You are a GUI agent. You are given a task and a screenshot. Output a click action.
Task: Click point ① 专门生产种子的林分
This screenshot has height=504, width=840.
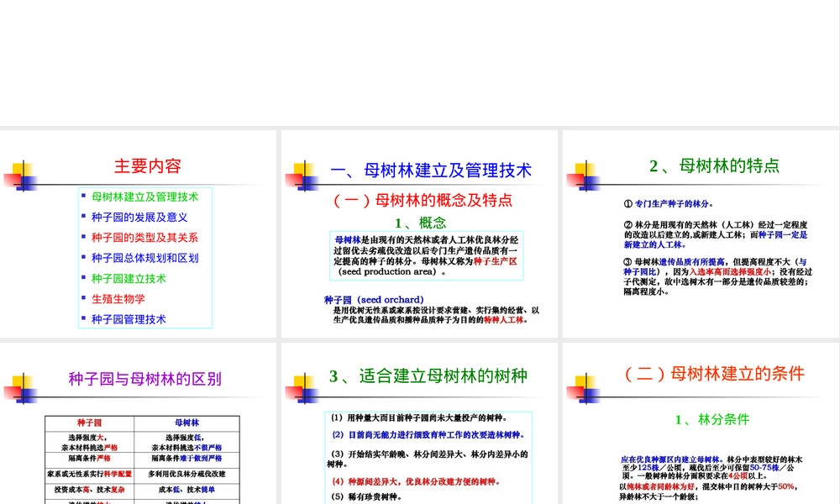click(x=668, y=203)
